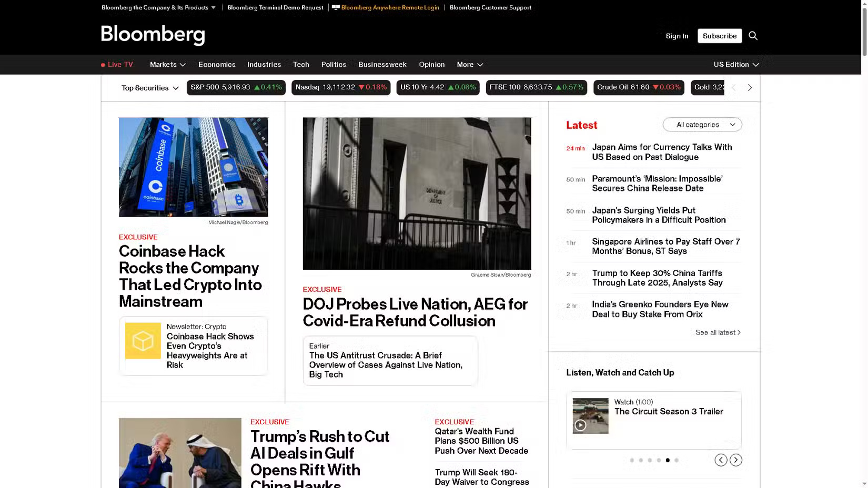Click the play icon on Circuit Season 3 trailer

click(581, 425)
